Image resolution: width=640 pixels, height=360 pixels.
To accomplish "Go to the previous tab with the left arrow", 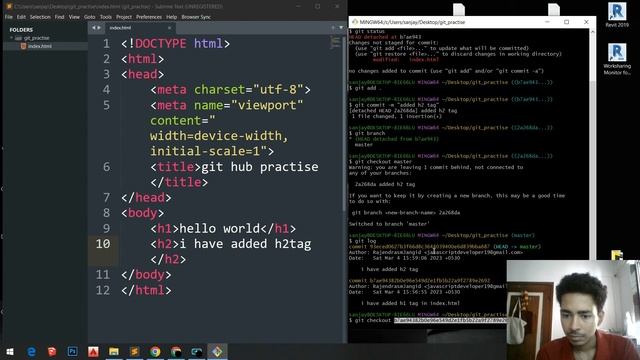I will pyautogui.click(x=94, y=28).
